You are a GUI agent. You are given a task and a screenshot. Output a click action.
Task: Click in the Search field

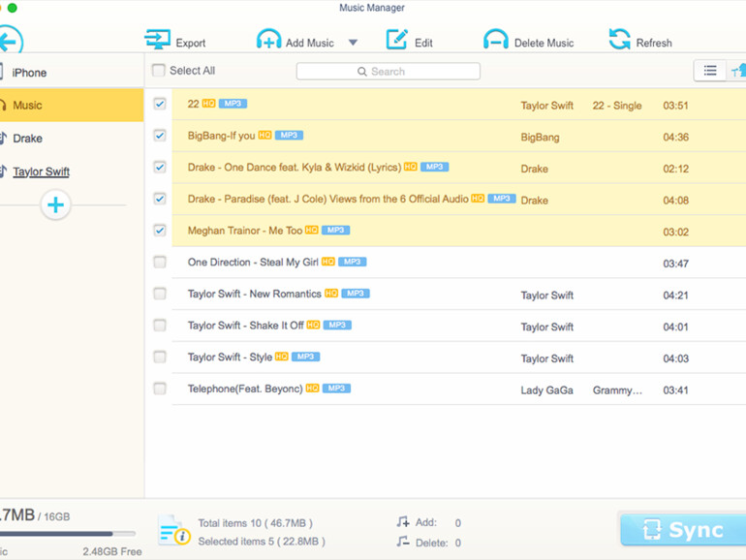click(388, 71)
